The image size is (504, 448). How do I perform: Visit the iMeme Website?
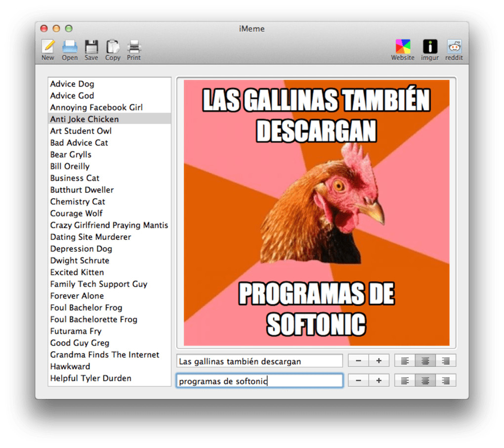coord(403,49)
